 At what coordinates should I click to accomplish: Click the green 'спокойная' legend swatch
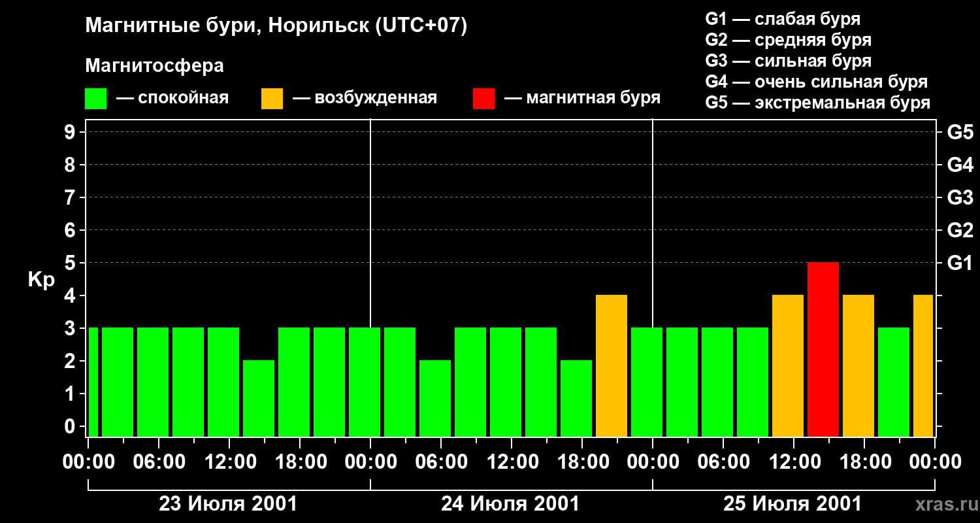tap(96, 99)
